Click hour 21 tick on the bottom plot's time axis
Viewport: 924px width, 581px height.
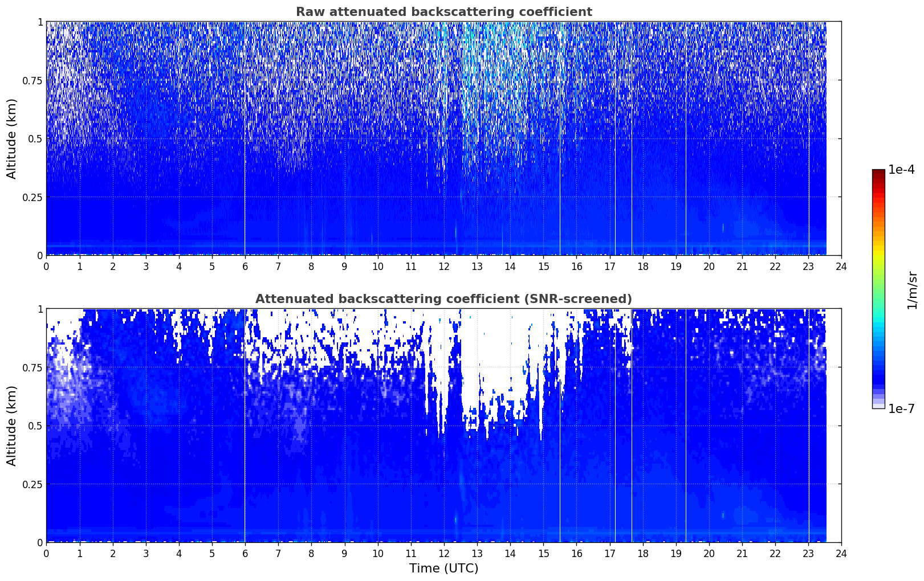point(742,553)
